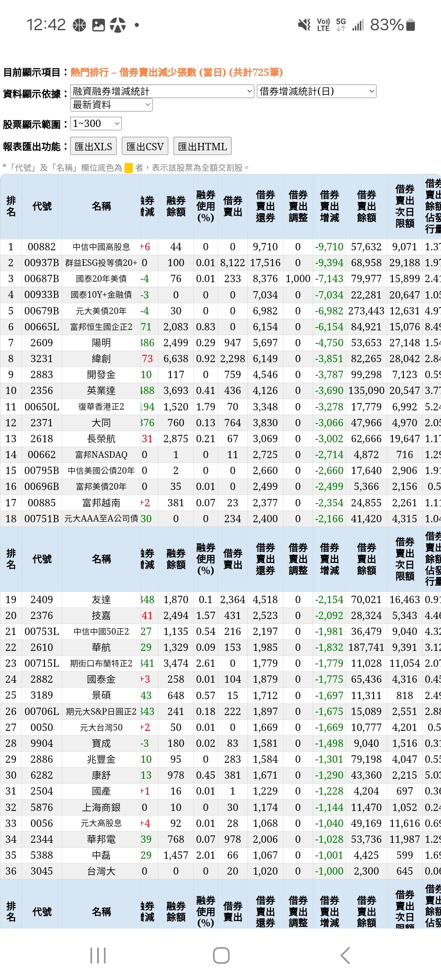The height and width of the screenshot is (980, 441).
Task: Sort by 代號 column in top header
Action: (x=42, y=206)
